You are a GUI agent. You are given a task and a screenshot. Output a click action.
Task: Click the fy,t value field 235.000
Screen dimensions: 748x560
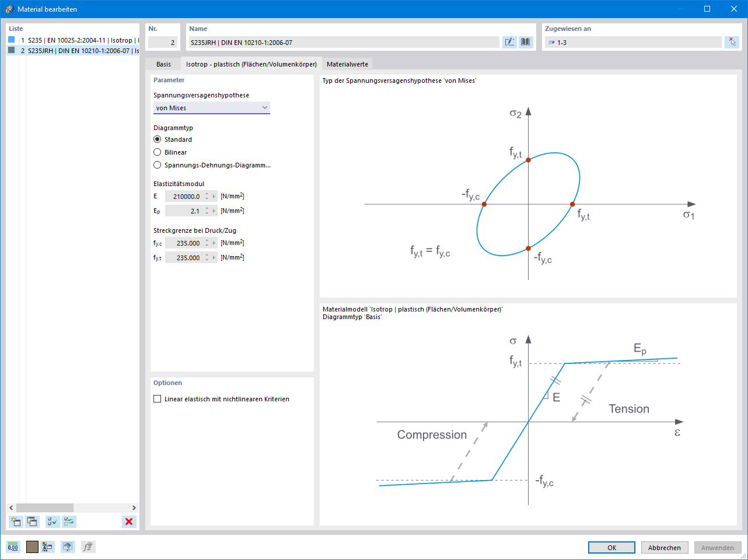point(184,258)
